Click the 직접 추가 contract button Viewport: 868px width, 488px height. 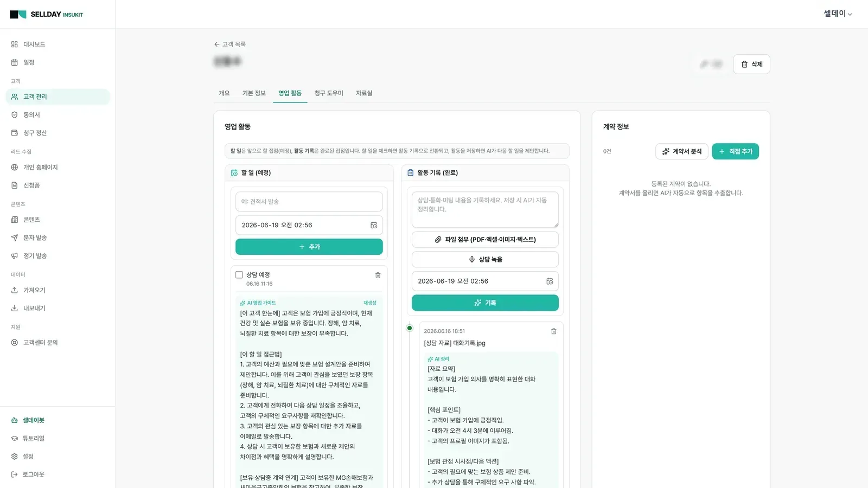tap(735, 151)
